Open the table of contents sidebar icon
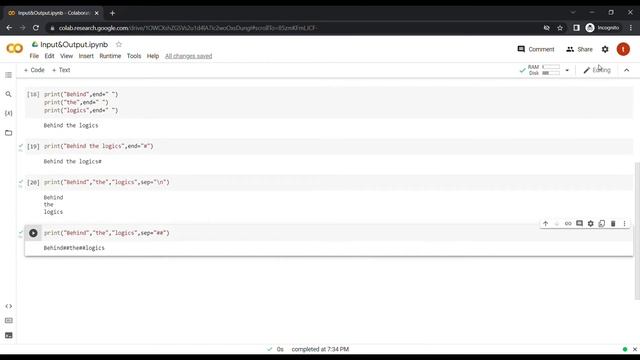Image resolution: width=640 pixels, height=360 pixels. pos(8,75)
